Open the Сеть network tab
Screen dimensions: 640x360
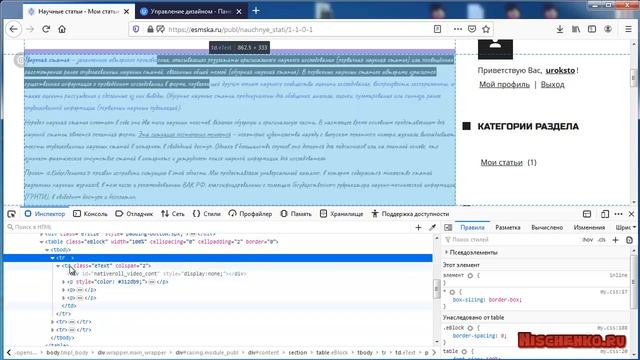173,214
